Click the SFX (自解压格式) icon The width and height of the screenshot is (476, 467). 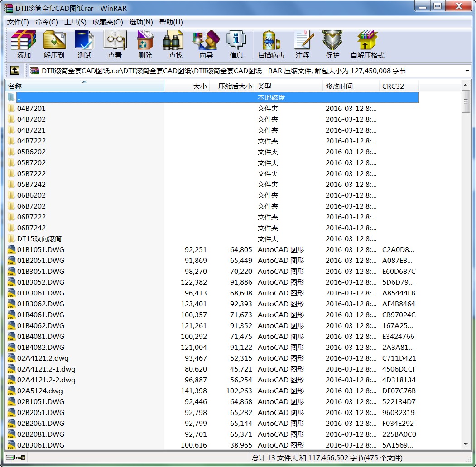[x=367, y=44]
